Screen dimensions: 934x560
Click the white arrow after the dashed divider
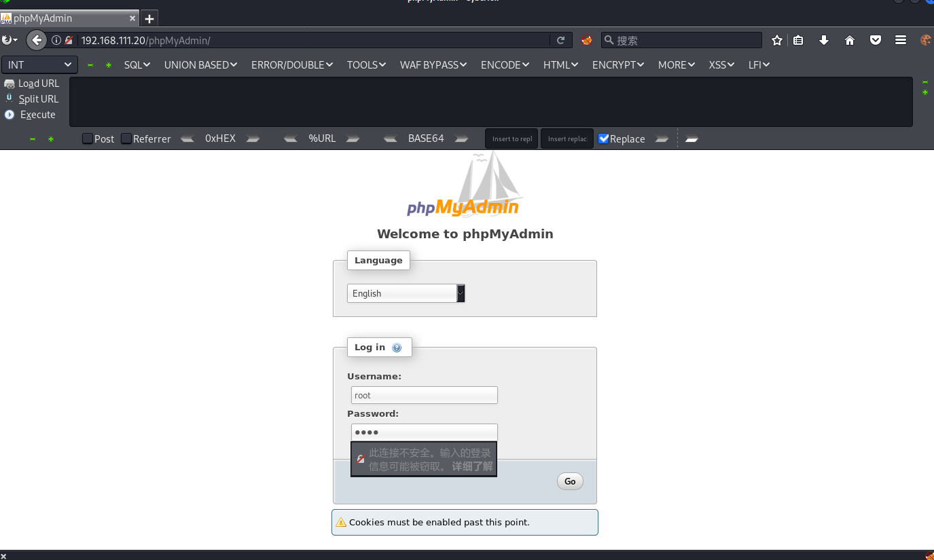coord(691,138)
